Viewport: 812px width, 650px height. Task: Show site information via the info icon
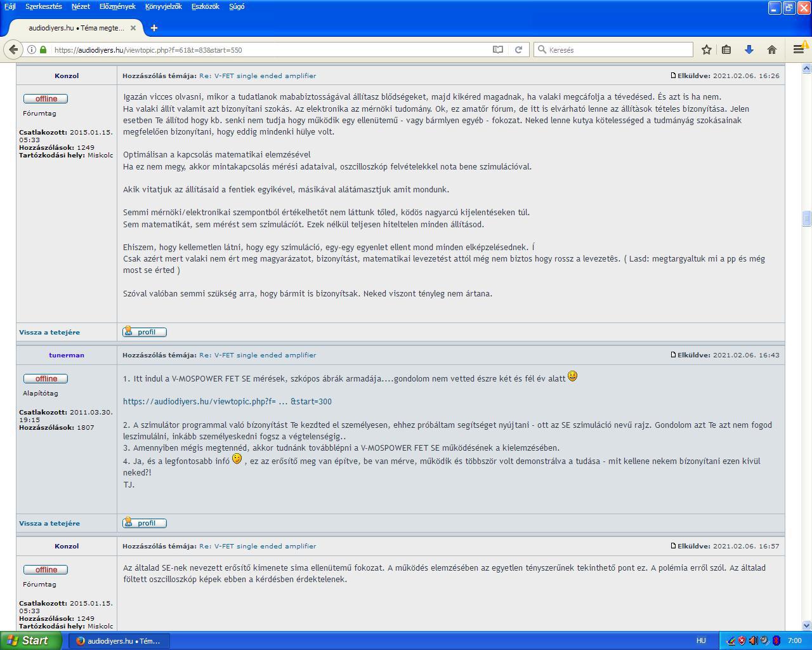pos(32,50)
